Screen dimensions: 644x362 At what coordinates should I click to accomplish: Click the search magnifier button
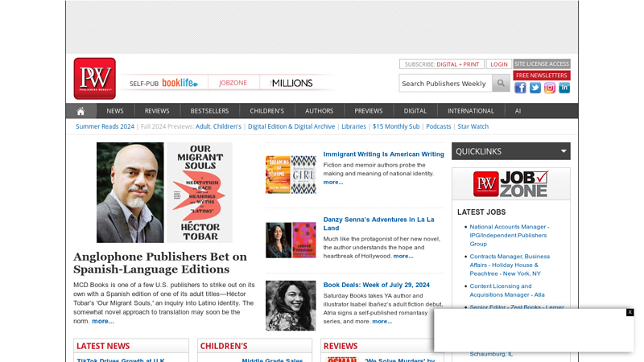501,84
